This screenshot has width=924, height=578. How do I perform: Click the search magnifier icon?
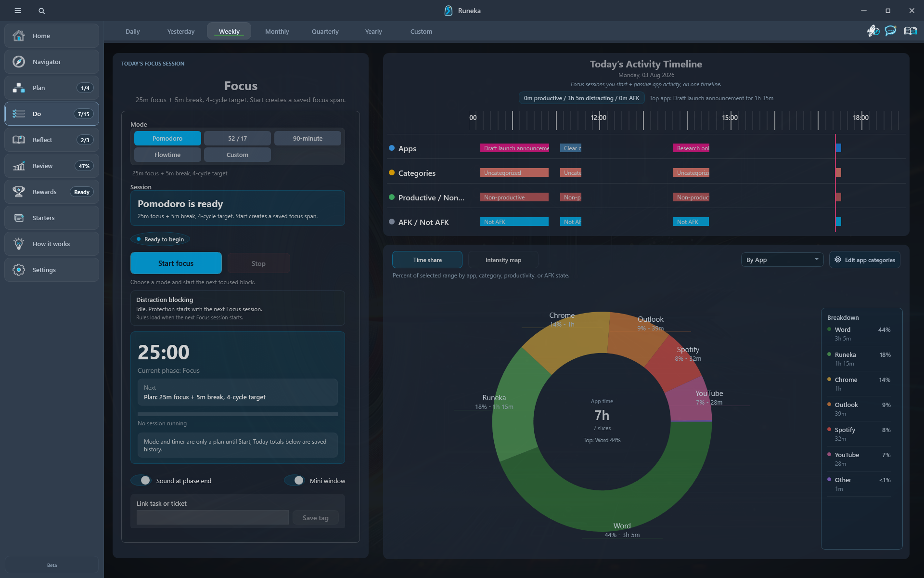pyautogui.click(x=42, y=11)
